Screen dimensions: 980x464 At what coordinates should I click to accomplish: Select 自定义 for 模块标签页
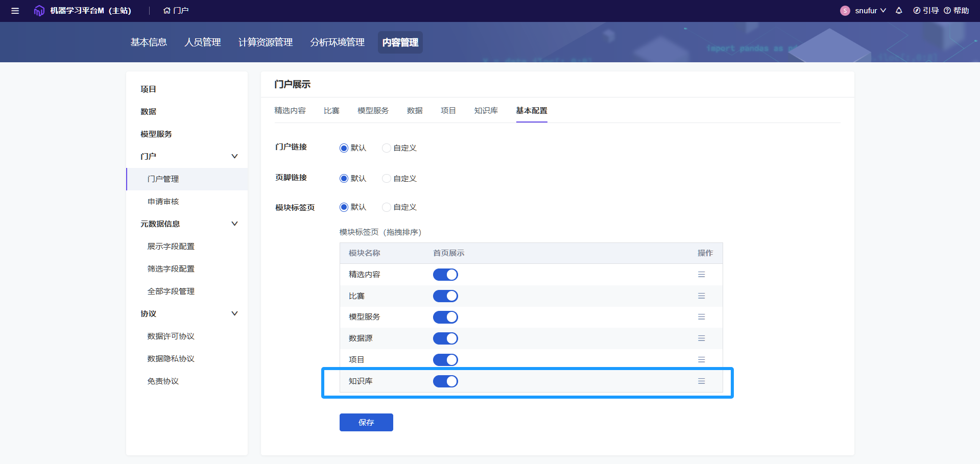(387, 207)
